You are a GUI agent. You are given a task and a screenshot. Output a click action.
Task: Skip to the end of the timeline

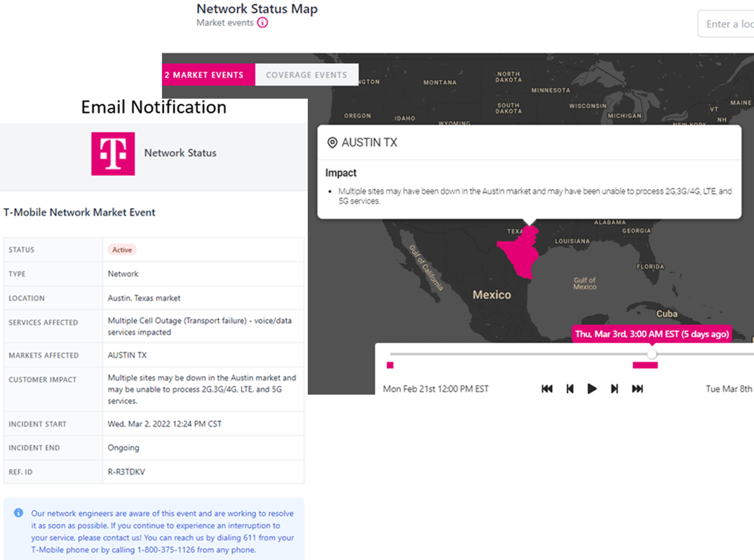[x=637, y=389]
